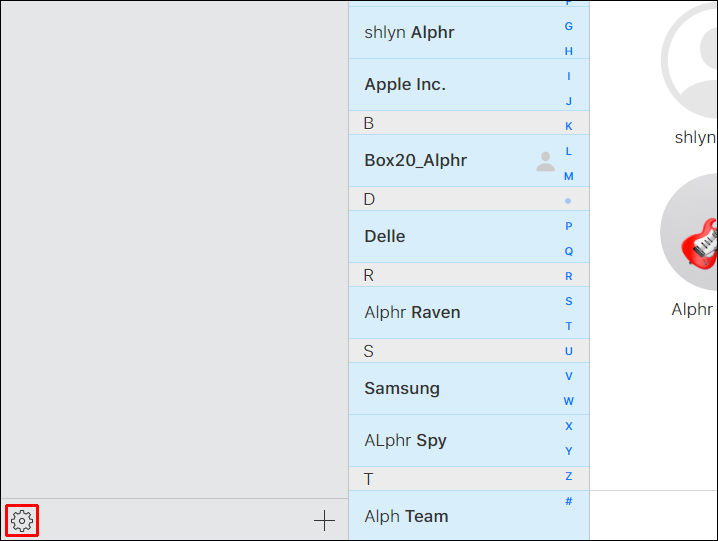Jump to letter W in index

tap(569, 401)
